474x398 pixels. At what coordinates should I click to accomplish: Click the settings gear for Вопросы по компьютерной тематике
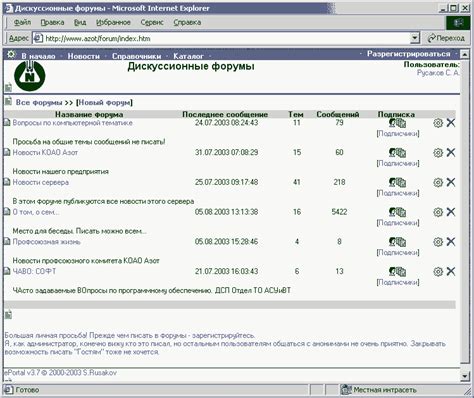pos(438,123)
